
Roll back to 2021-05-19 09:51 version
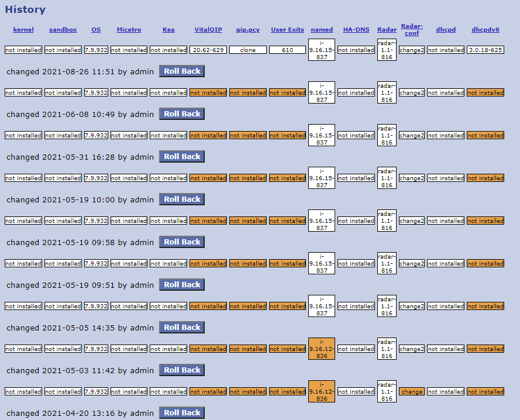[x=182, y=285]
